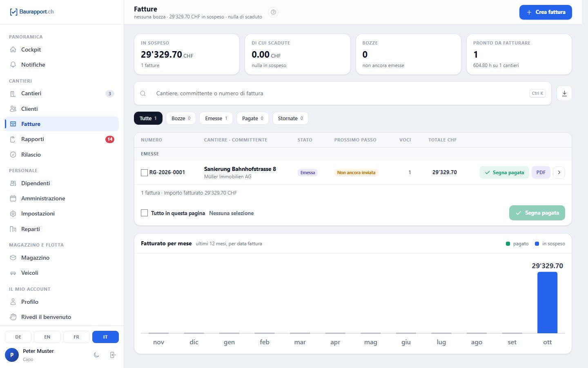
Task: Click the Peter Muster avatar
Action: point(12,355)
